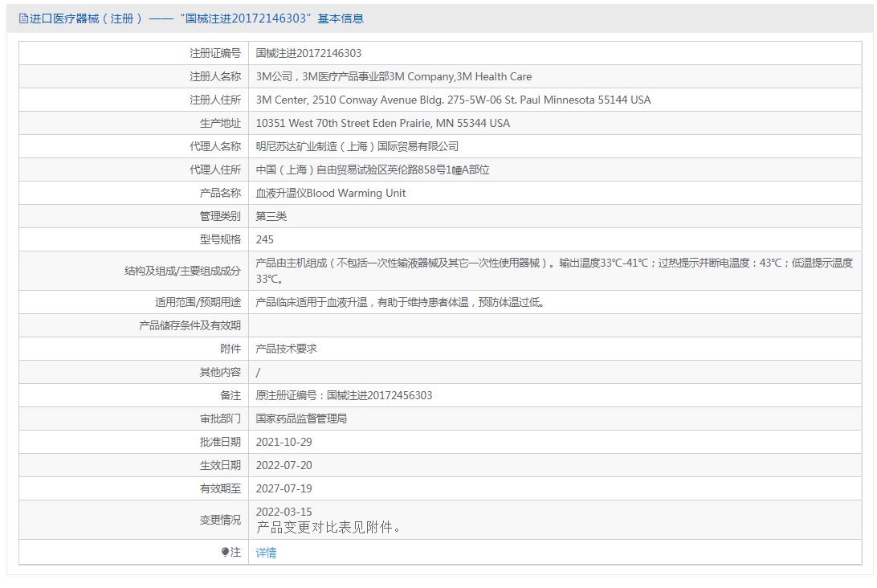
Task: Select the change note 产品变更对比表见附件。
Action: click(x=329, y=528)
